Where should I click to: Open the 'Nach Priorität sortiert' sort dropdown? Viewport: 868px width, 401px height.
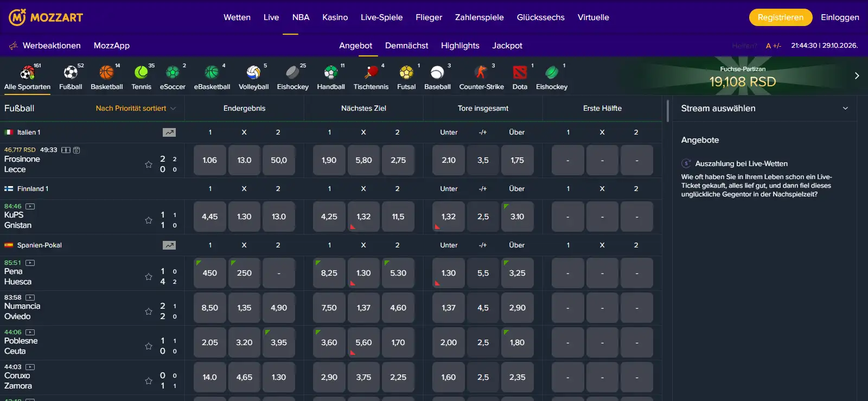(136, 109)
